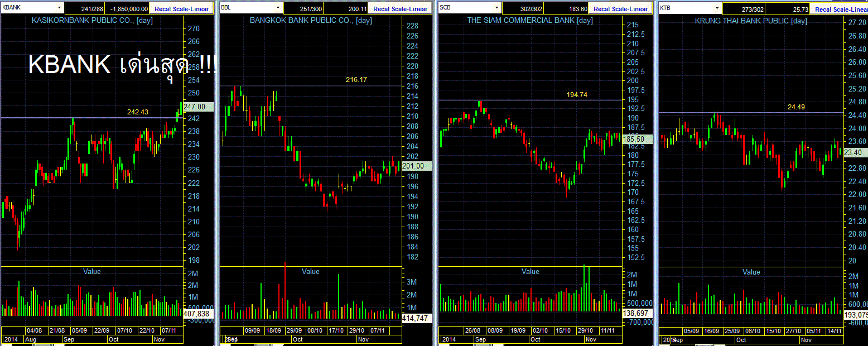Click the 21/08 date on the KBANK axis
This screenshot has width=868, height=346.
[x=57, y=330]
